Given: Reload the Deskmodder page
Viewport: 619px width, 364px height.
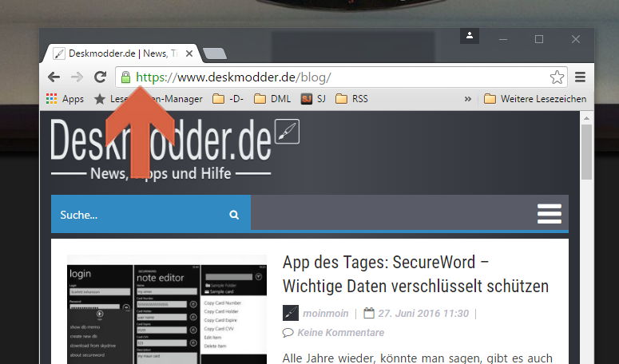Looking at the screenshot, I should pos(101,77).
